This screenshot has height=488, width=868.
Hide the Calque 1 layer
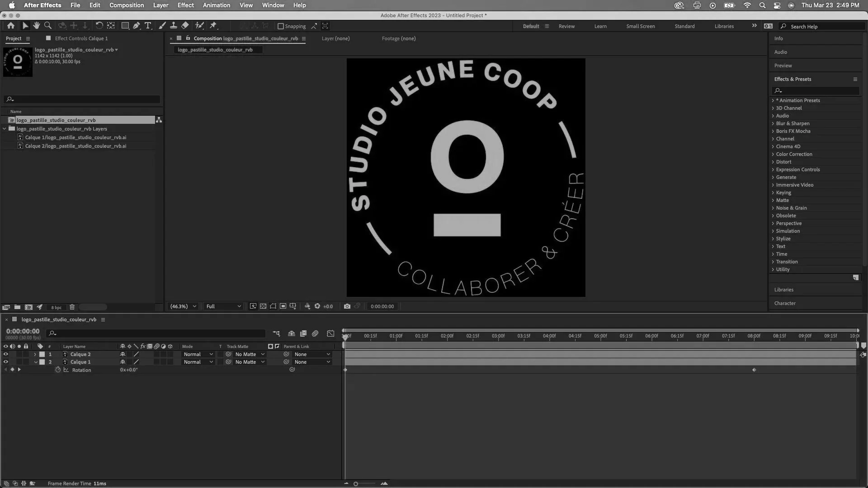click(6, 362)
